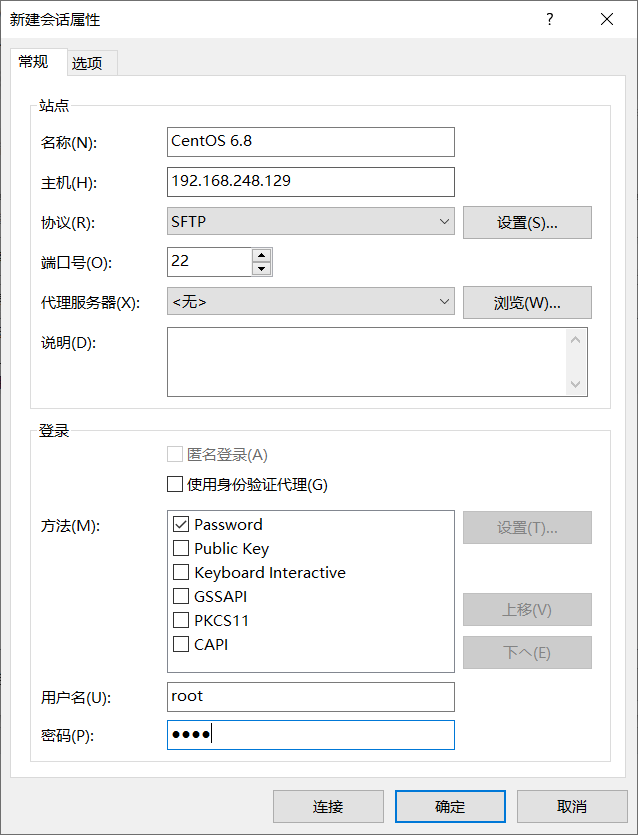638x835 pixels.
Task: Increase port number with up arrow
Action: click(261, 255)
